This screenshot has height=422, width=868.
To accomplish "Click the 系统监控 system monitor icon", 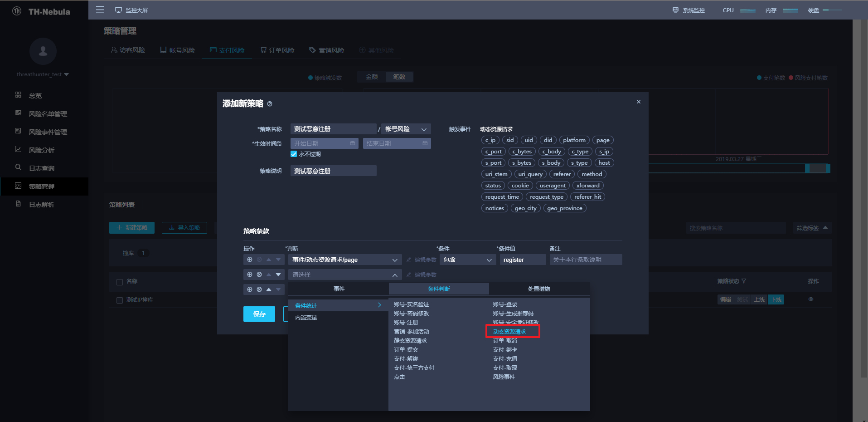I will [675, 10].
